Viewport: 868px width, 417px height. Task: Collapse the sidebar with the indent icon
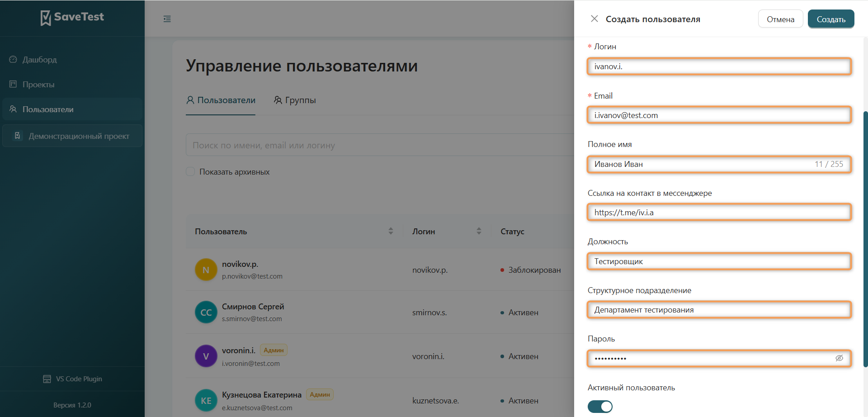[x=167, y=19]
